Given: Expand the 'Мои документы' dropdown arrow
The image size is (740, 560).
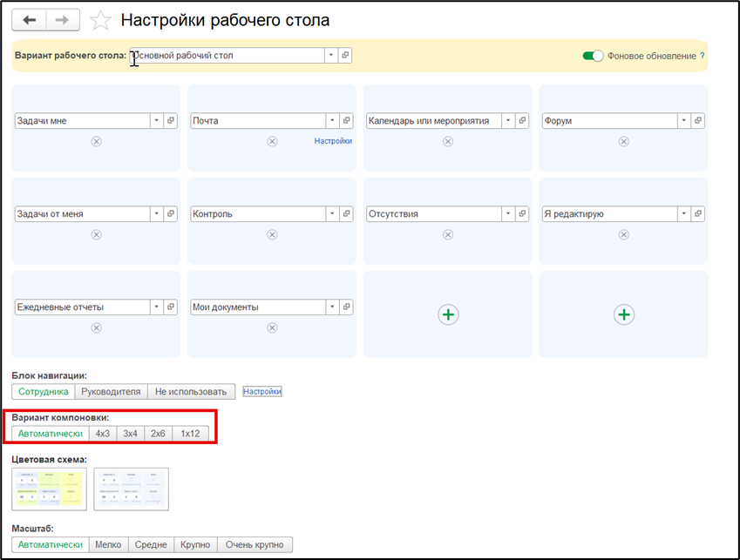Looking at the screenshot, I should (x=332, y=307).
